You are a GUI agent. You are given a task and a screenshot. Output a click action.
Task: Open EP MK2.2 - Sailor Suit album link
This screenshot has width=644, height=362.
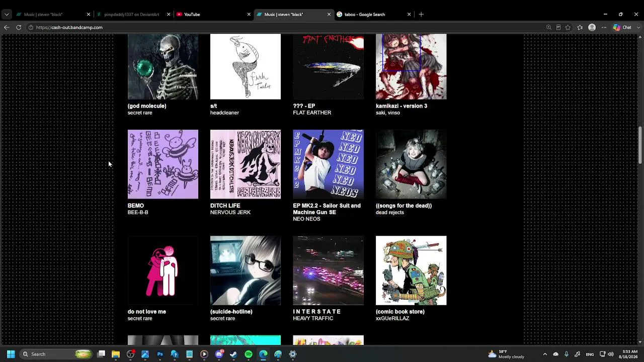coord(327,209)
